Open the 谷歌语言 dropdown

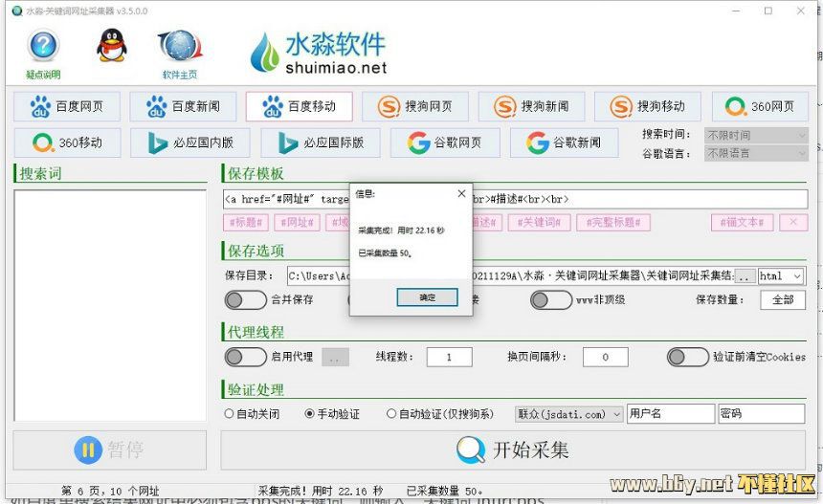[756, 153]
